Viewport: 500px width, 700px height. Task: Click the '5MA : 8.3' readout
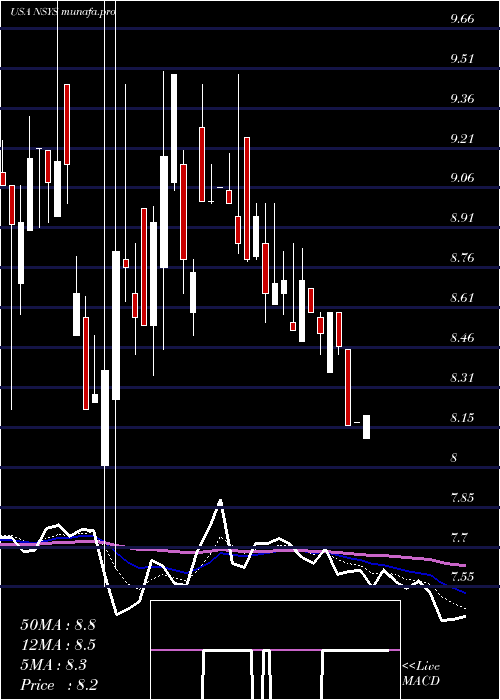point(54,665)
